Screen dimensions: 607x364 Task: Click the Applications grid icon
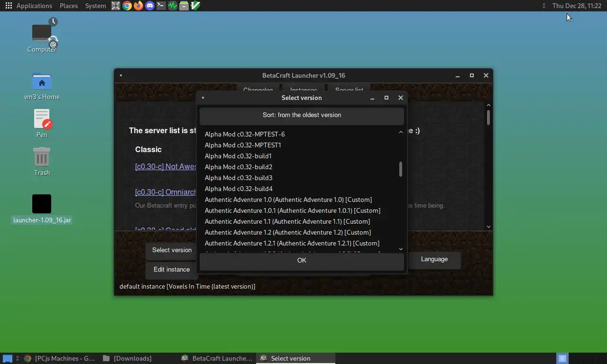[9, 6]
